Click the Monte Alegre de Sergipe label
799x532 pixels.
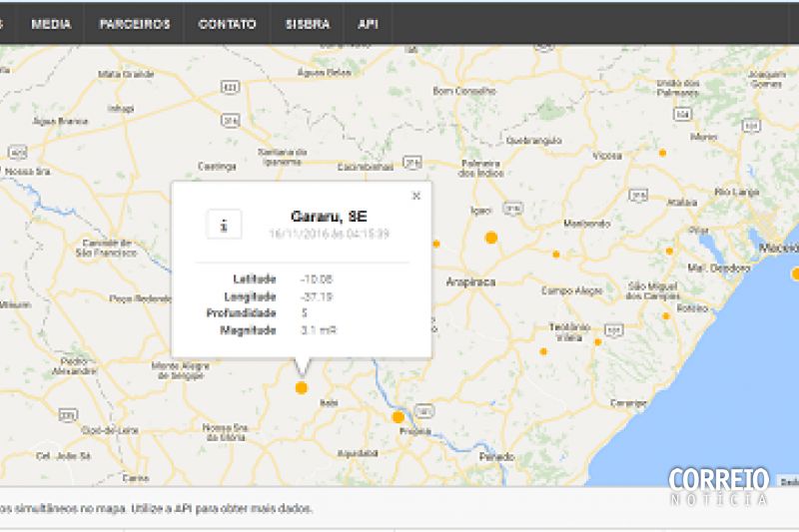pyautogui.click(x=181, y=370)
